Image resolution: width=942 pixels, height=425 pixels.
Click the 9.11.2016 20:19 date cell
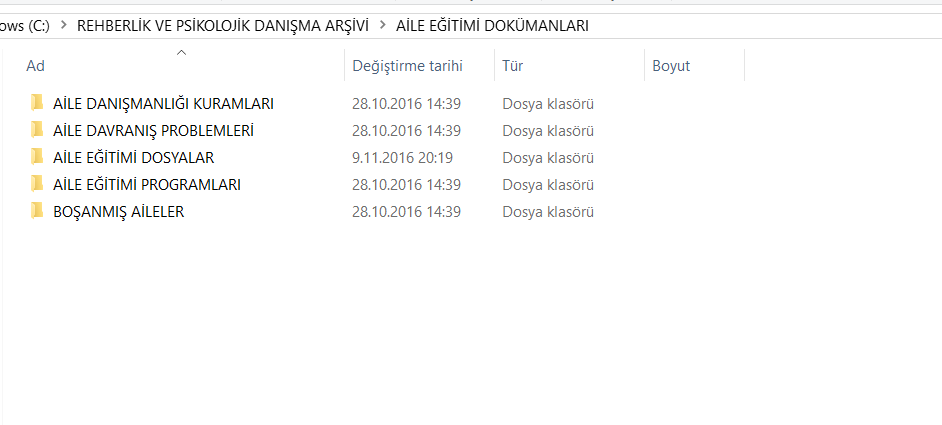point(402,157)
